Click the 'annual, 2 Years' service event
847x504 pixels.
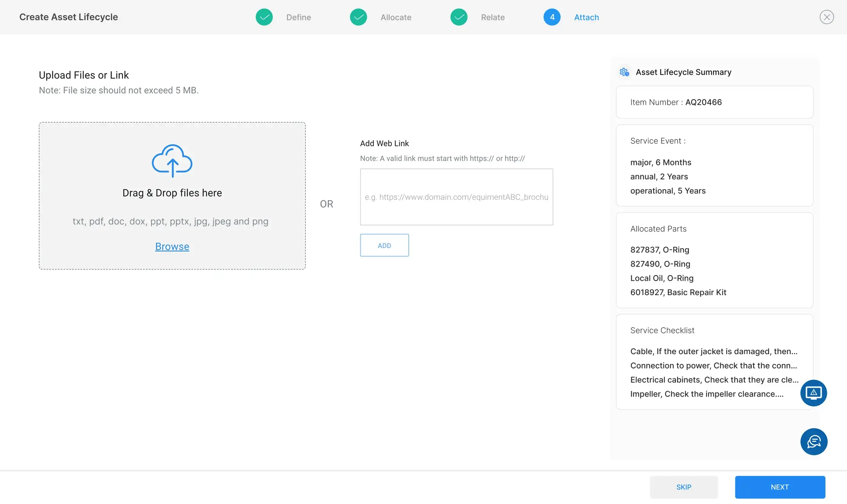659,177
